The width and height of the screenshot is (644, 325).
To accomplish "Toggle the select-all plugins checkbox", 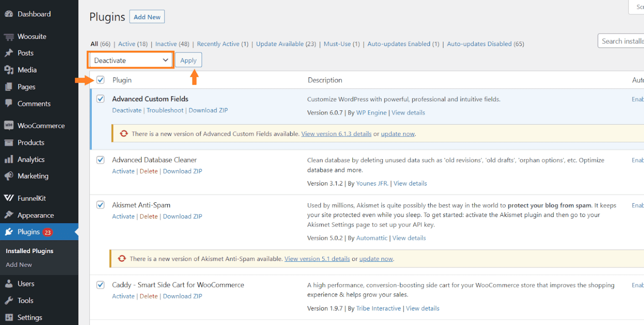I will pyautogui.click(x=100, y=80).
